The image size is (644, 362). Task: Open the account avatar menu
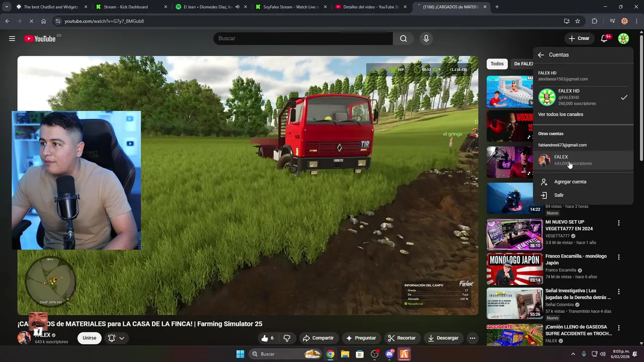(x=623, y=39)
